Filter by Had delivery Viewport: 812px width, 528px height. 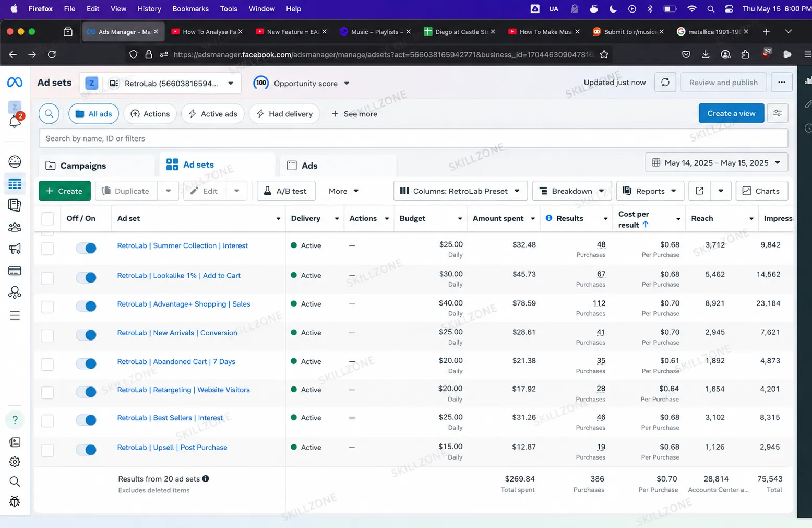coord(284,114)
